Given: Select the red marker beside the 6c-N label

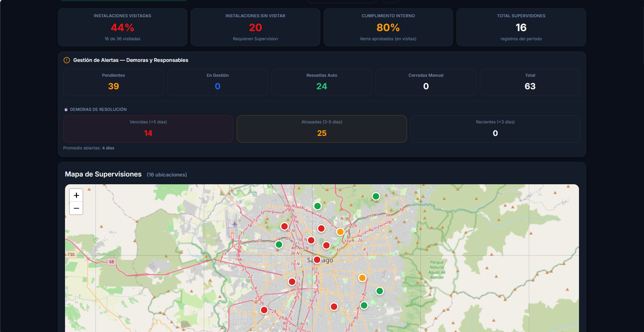Looking at the screenshot, I should point(284,227).
